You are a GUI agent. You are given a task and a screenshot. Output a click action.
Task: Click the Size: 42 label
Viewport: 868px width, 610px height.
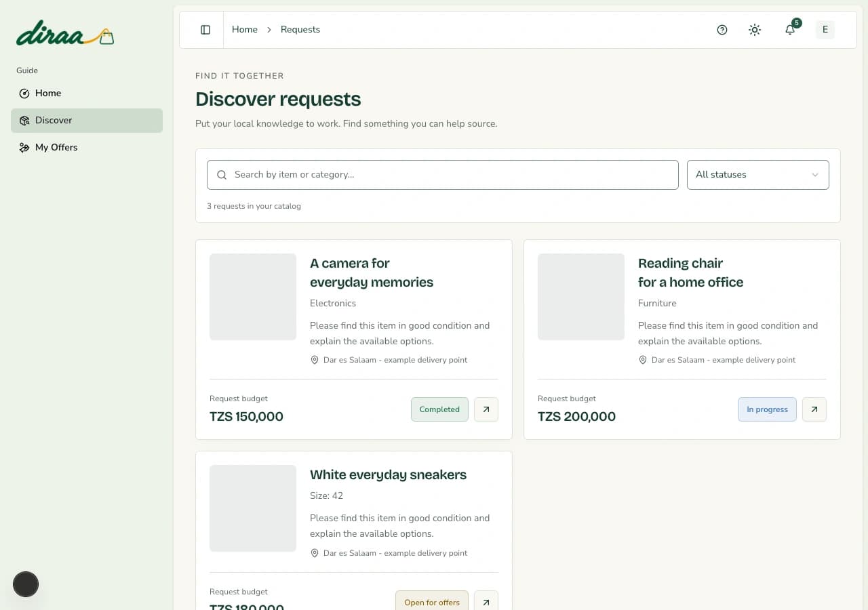tap(326, 496)
